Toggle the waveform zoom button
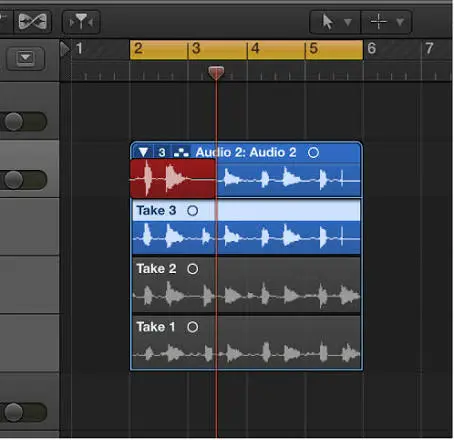This screenshot has width=454, height=440. pyautogui.click(x=32, y=22)
